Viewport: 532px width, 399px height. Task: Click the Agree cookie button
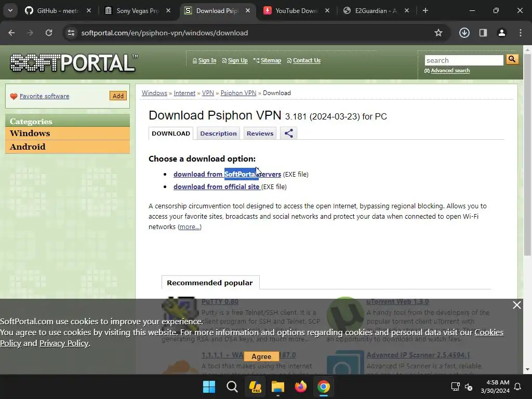(x=261, y=356)
